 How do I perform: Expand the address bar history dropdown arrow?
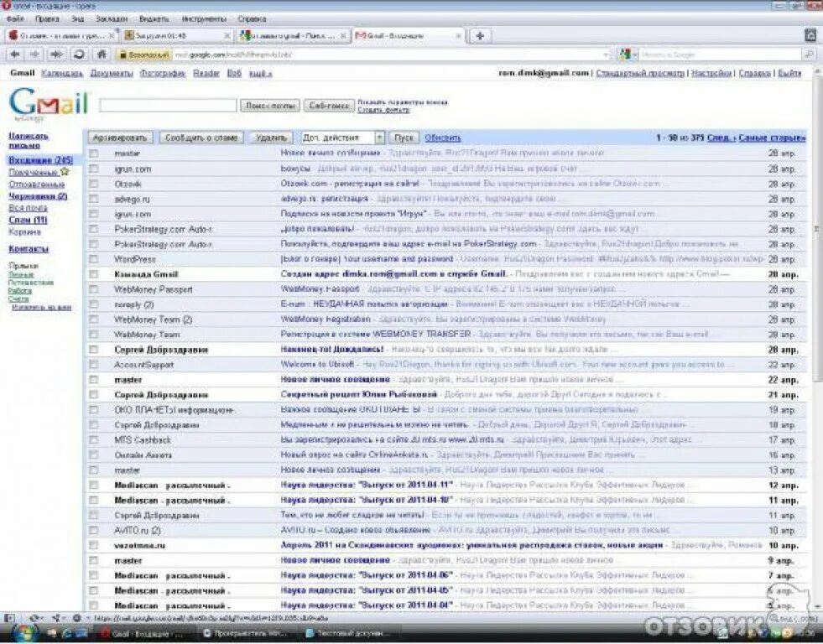coord(607,55)
